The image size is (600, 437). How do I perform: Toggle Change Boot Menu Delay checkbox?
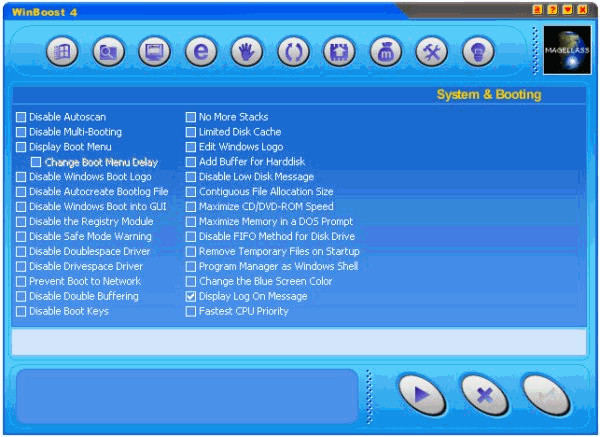[x=36, y=162]
